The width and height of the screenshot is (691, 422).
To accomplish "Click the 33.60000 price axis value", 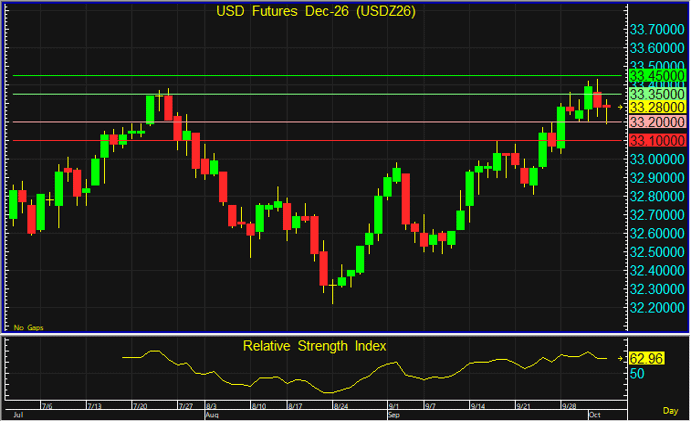I will tap(657, 48).
